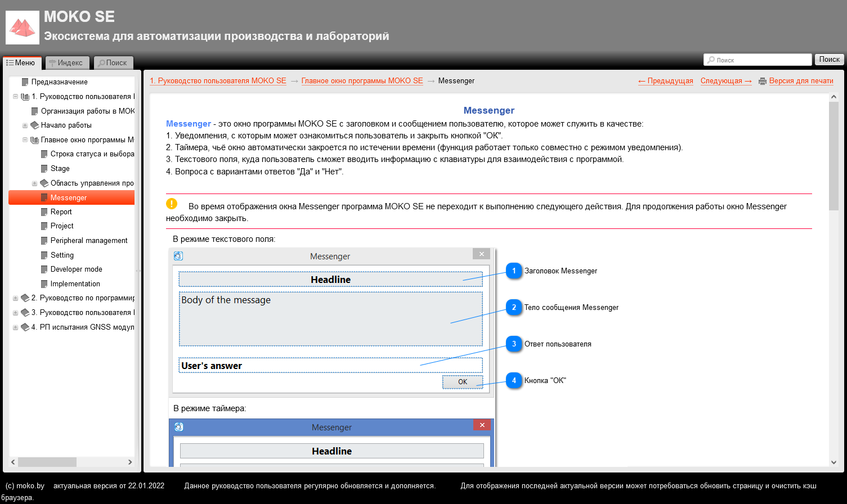Screen dimensions: 847x504
Task: Go to the Предыдущая page
Action: click(x=666, y=81)
